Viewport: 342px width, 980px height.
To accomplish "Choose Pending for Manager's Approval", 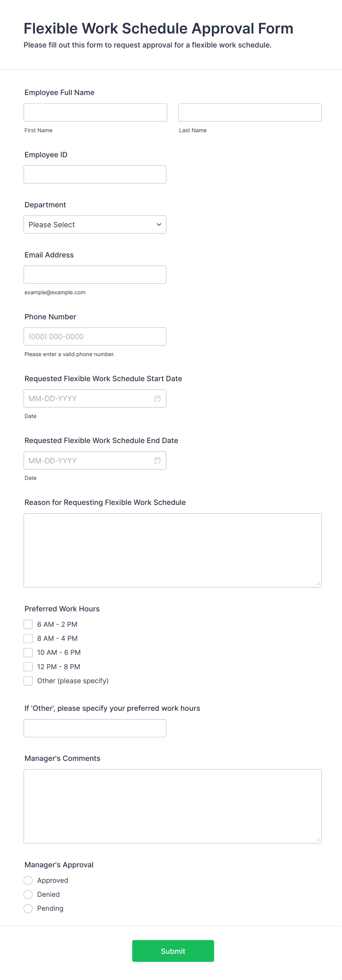I will point(28,908).
